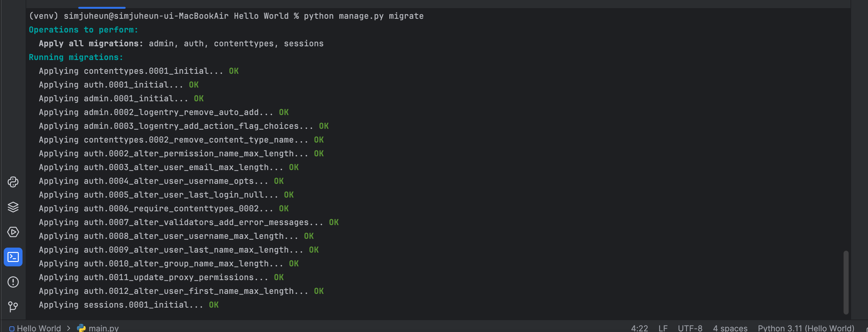Open the 4 spaces indentation settings
The height and width of the screenshot is (332, 868).
click(730, 328)
